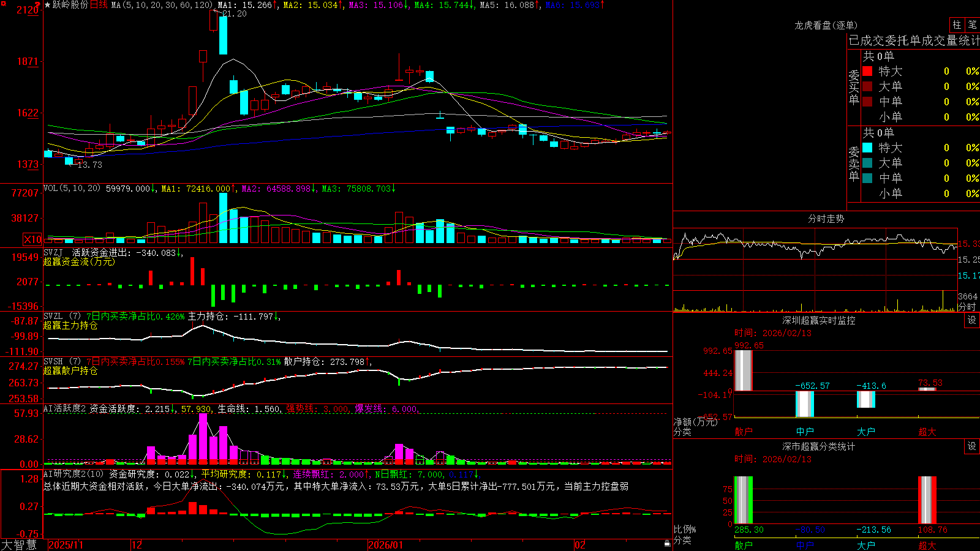Click the 深市超赢分类统计 title
The image size is (980, 551).
(818, 446)
